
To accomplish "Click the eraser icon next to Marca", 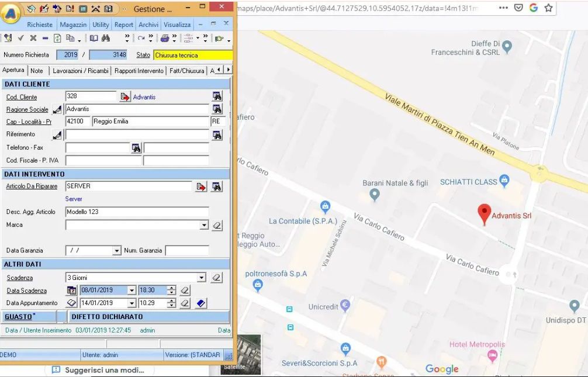I will tap(217, 226).
